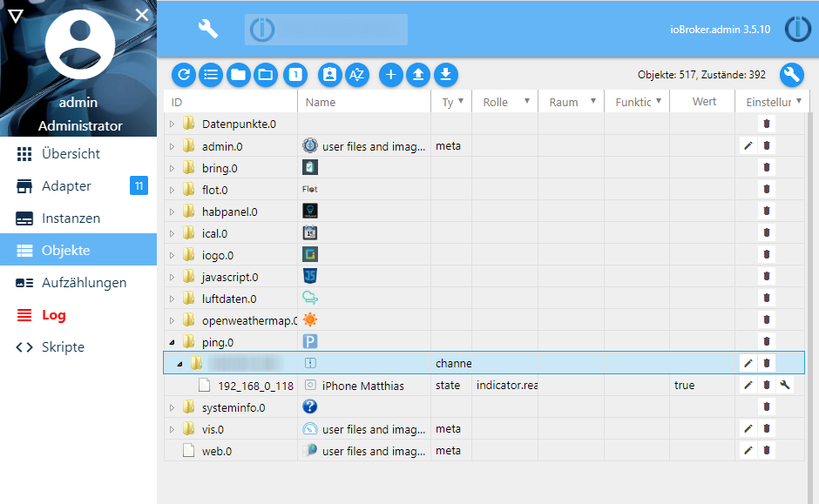Select the Skripte sidebar entry
819x504 pixels.
(x=63, y=347)
